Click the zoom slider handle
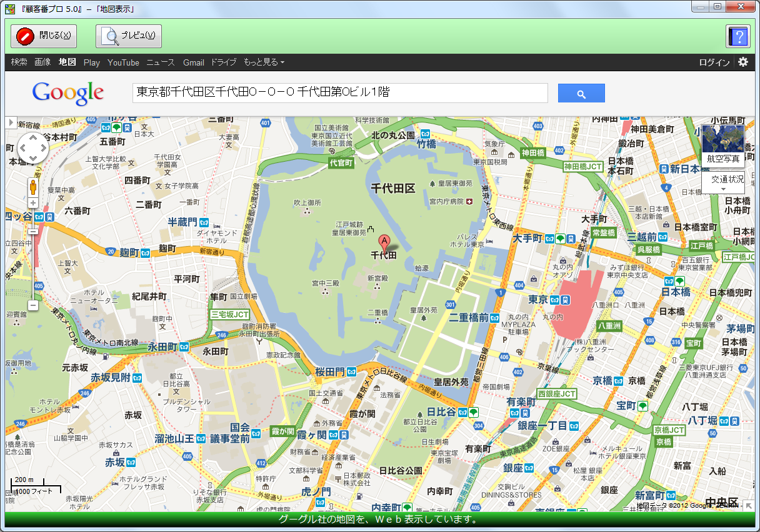 [32, 231]
